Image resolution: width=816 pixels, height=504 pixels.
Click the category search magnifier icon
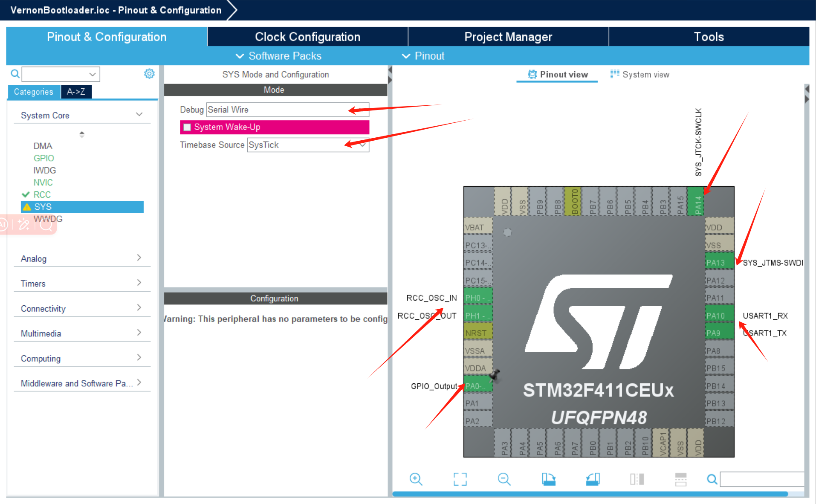coord(15,74)
